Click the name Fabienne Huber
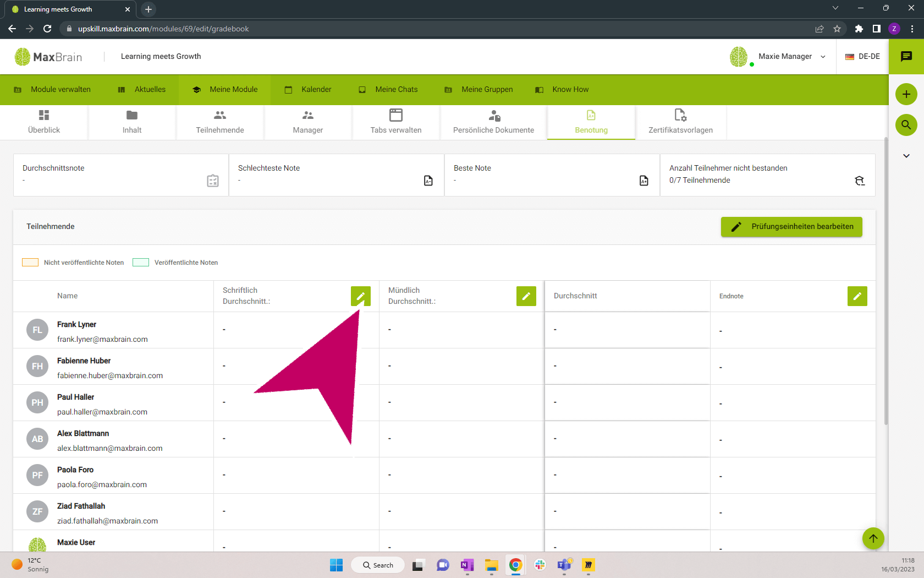Screen dimensions: 924x578 (x=84, y=361)
